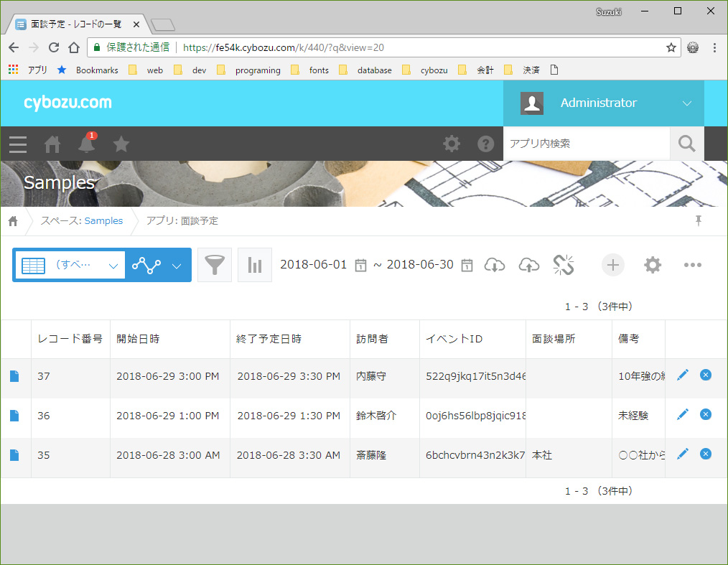Add a new record with plus button
Viewport: 728px width, 565px height.
(x=613, y=265)
